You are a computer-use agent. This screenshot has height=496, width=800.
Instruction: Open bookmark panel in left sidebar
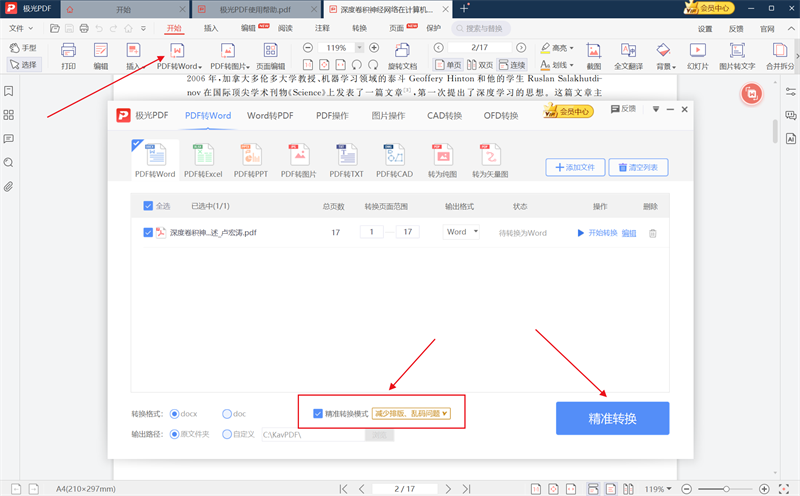9,90
